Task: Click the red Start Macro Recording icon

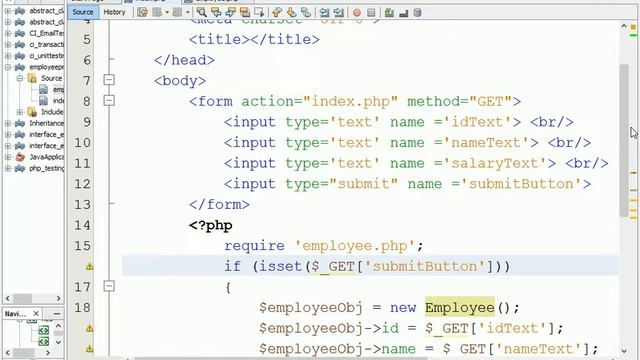Action: [357, 13]
